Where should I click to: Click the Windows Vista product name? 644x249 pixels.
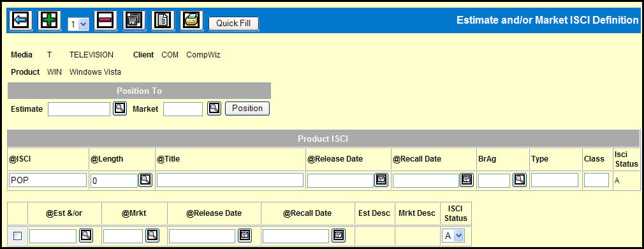pyautogui.click(x=95, y=72)
